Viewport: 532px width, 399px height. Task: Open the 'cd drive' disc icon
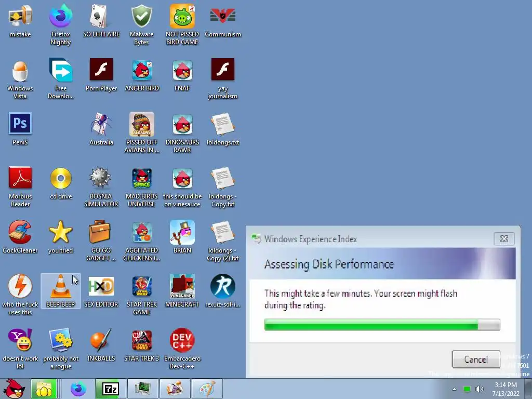(60, 183)
